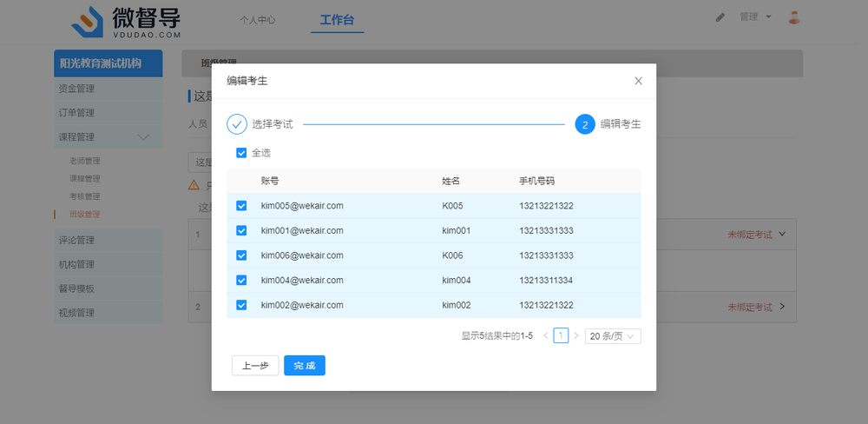This screenshot has width=868, height=424.
Task: Uncheck the kim006@wekair.com row checkbox
Action: pos(241,255)
